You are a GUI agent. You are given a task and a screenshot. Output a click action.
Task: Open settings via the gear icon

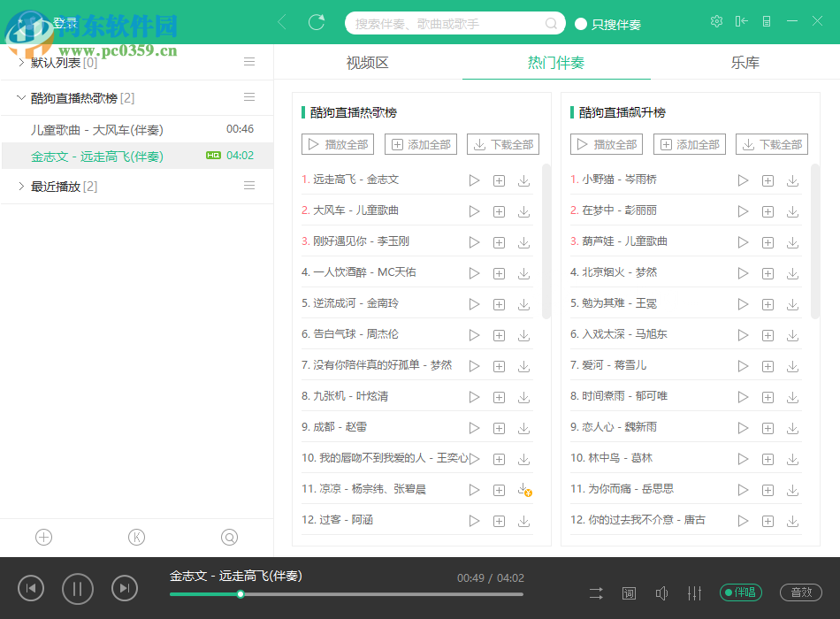(716, 20)
